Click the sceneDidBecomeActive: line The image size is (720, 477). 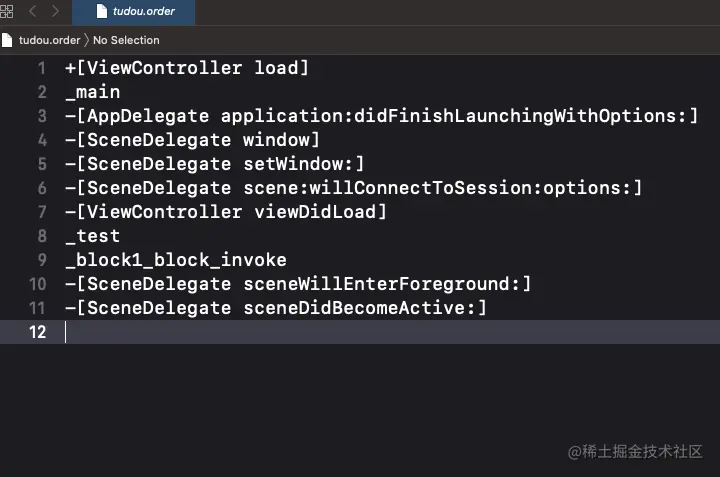click(275, 308)
